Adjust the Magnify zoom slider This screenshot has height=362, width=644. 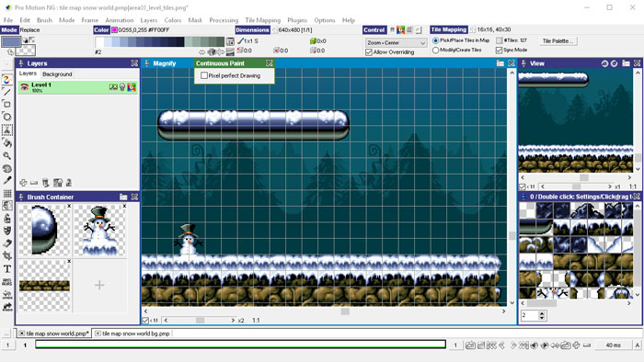coord(200,321)
